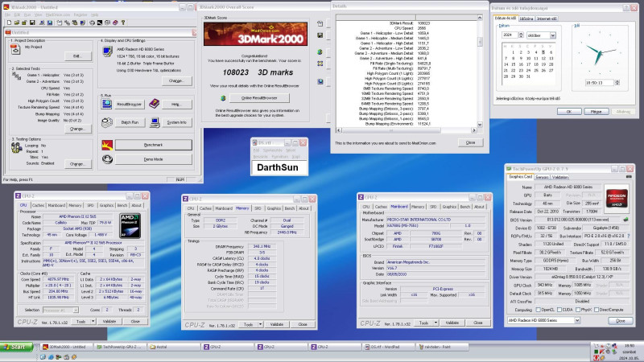644x362 pixels.
Task: Click the Open folder icon in 3DMark2000 toolbar
Action: click(16, 23)
